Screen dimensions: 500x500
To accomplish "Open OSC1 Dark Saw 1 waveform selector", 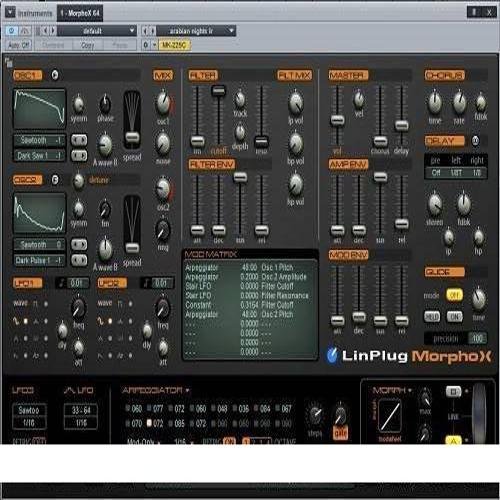I will [39, 156].
